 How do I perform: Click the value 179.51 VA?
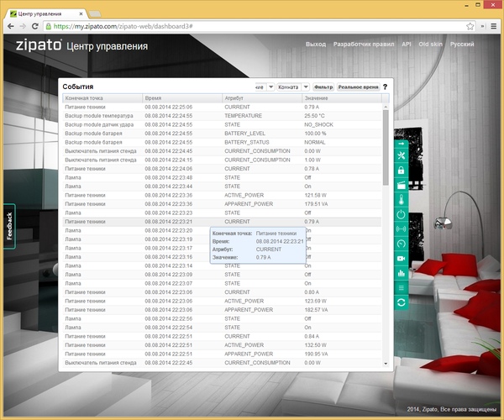click(x=316, y=204)
